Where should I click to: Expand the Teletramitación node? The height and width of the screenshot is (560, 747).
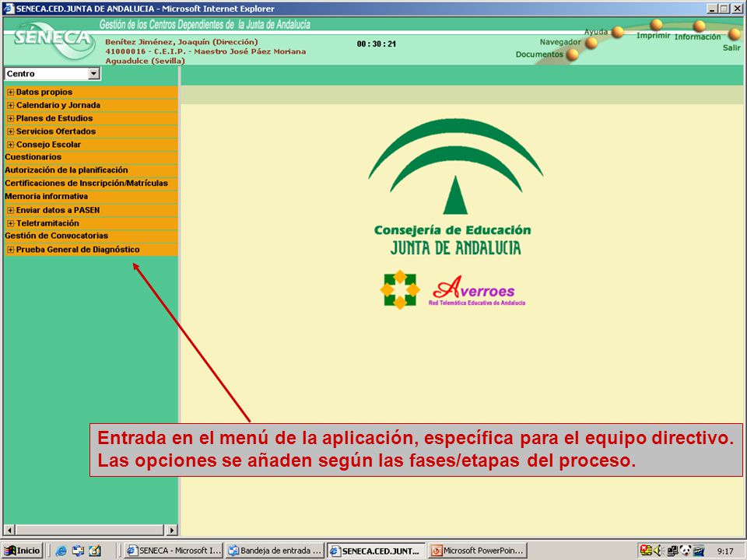pos(10,223)
